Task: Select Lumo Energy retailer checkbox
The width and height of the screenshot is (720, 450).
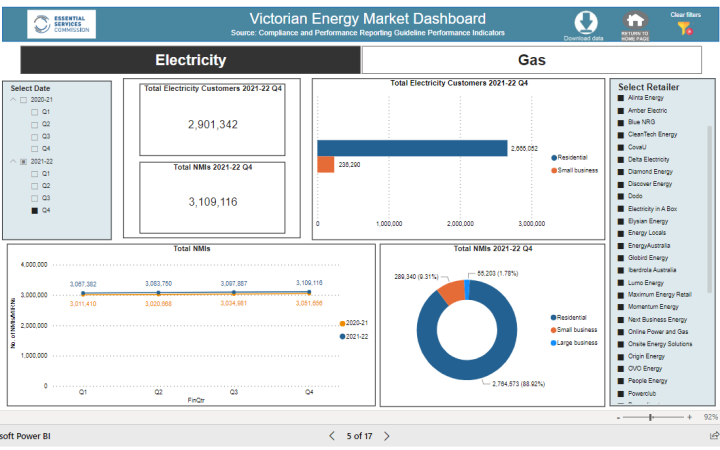Action: click(621, 283)
